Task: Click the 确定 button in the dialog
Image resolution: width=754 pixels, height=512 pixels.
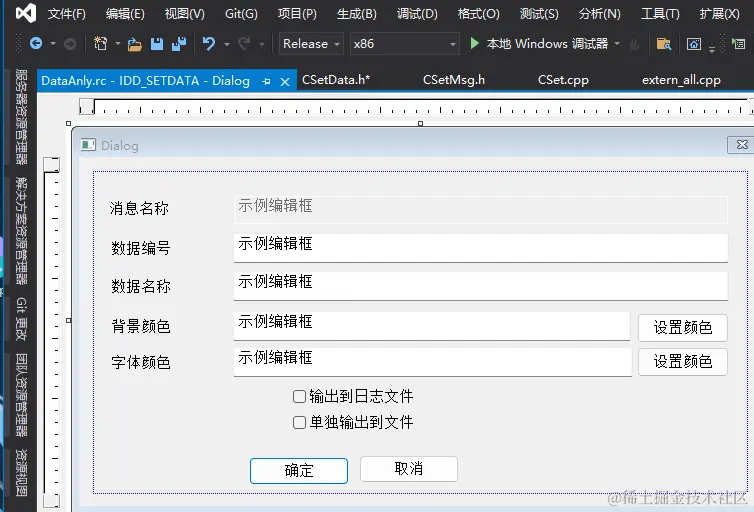Action: [299, 470]
